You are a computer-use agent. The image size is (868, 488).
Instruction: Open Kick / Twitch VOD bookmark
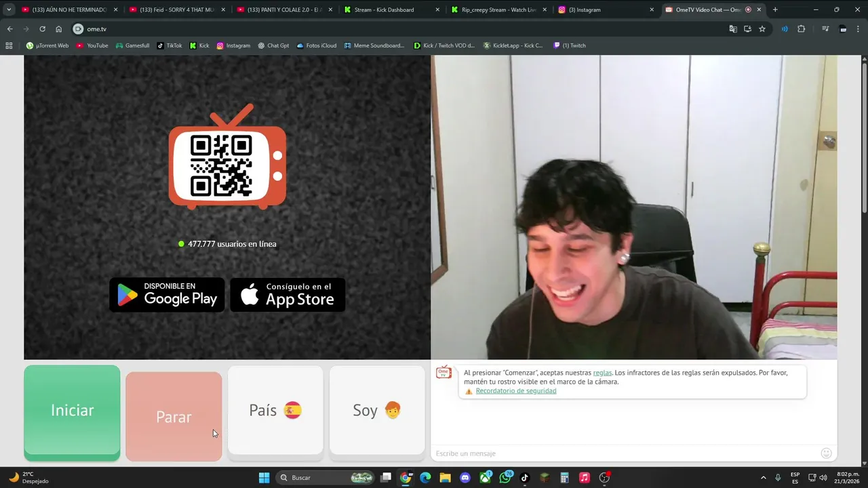pyautogui.click(x=445, y=45)
